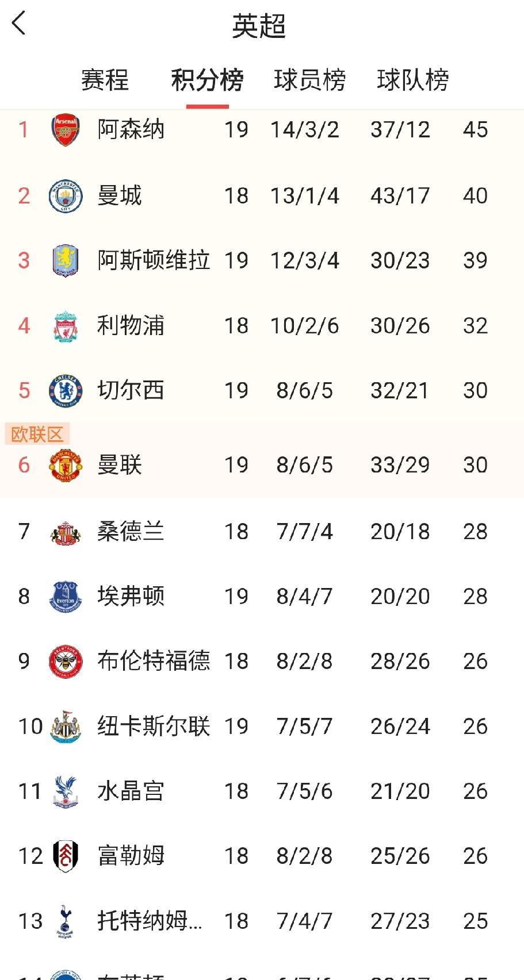Screen dimensions: 524x980
Task: Switch to the 赛程 tab
Action: coord(105,80)
